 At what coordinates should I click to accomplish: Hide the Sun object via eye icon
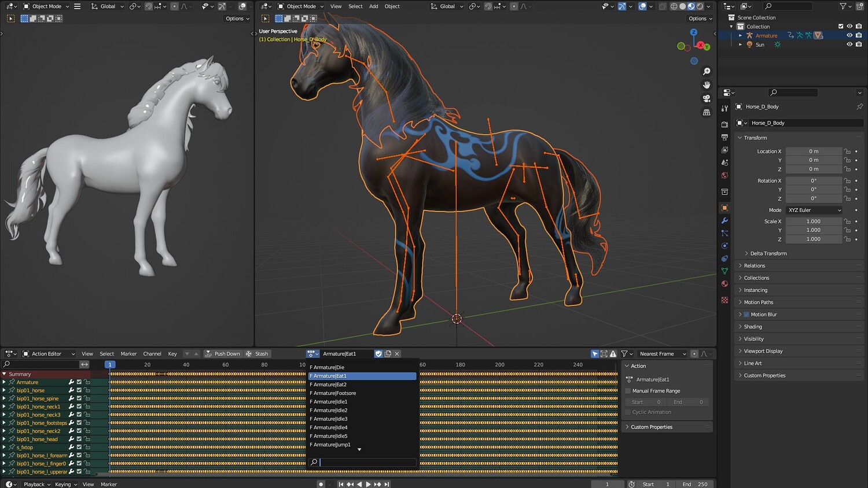pyautogui.click(x=849, y=45)
